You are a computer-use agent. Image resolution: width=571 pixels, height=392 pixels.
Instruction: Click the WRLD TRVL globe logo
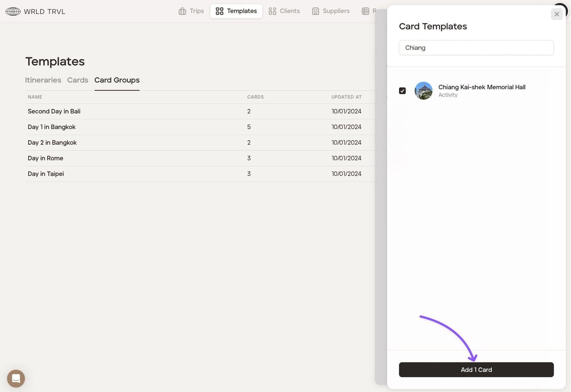pyautogui.click(x=13, y=12)
